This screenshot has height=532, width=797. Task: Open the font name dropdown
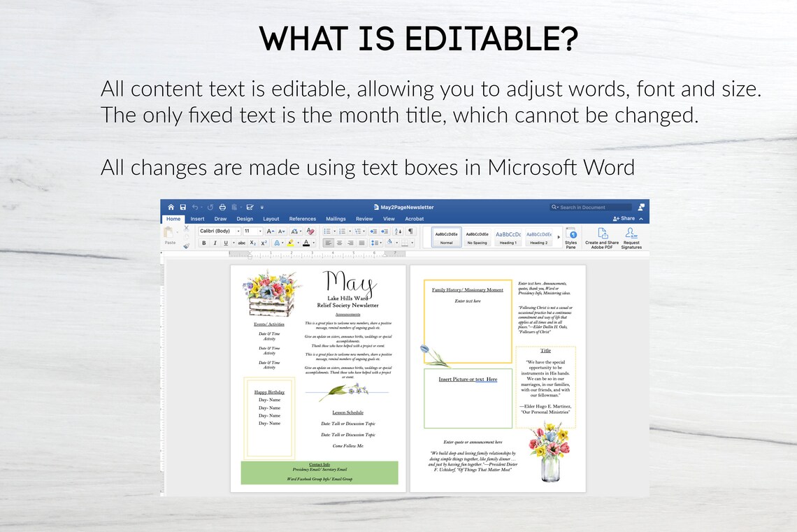[x=238, y=230]
